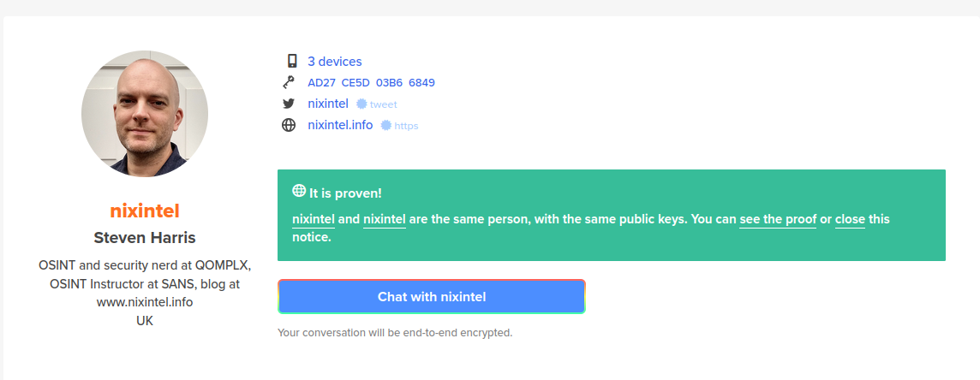Screen dimensions: 980x380
Task: View the tweet proof link
Action: click(x=383, y=104)
